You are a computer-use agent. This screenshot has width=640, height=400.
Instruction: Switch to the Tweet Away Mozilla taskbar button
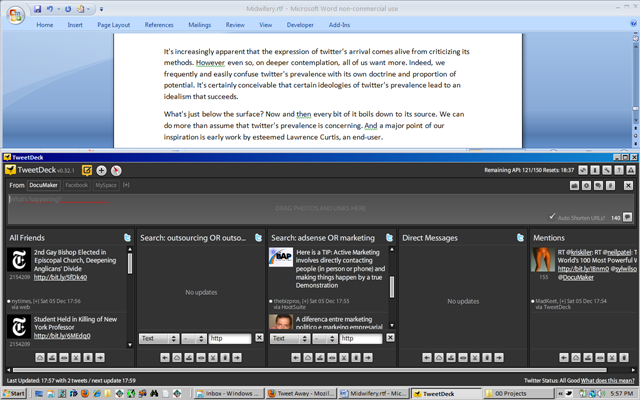point(302,393)
